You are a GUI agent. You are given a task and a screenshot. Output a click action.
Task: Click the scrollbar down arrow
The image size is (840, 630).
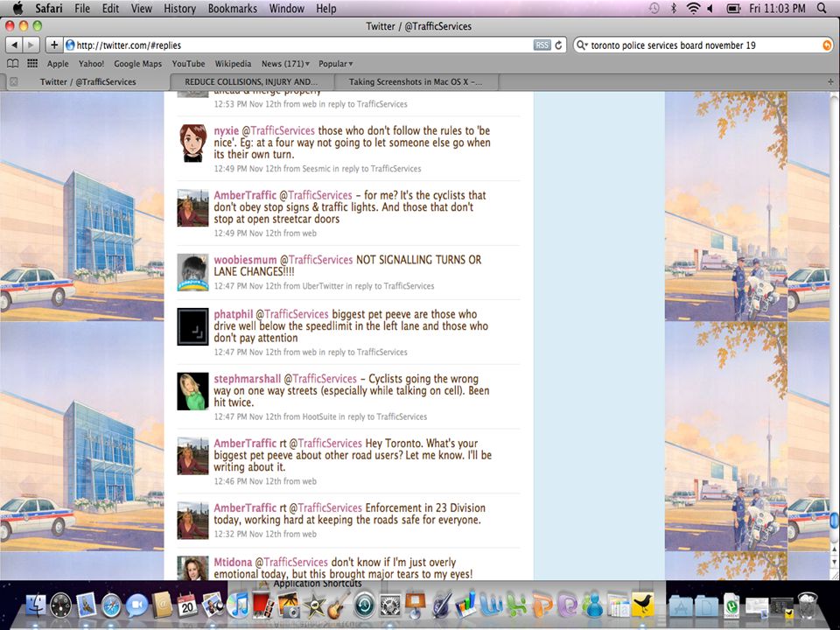[x=834, y=562]
